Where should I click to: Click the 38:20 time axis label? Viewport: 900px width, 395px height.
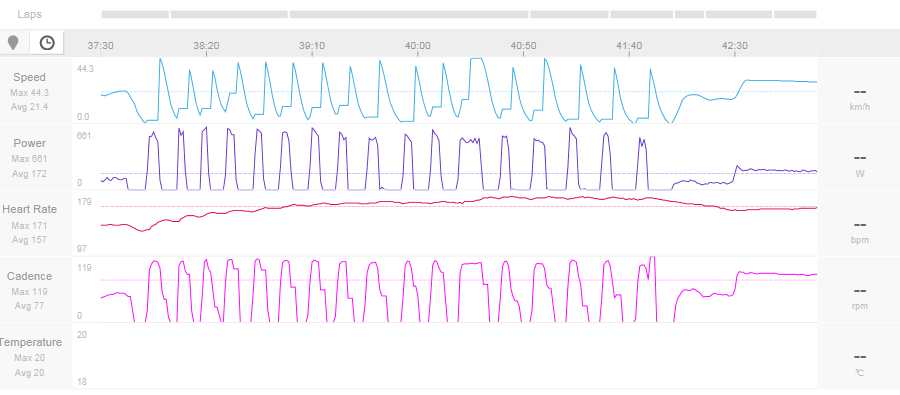coord(206,45)
